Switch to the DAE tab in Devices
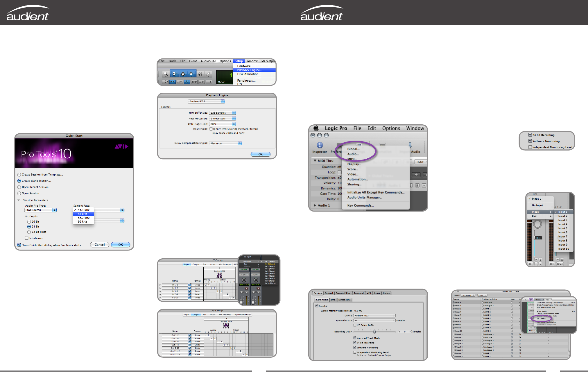The image size is (588, 392). 333,300
